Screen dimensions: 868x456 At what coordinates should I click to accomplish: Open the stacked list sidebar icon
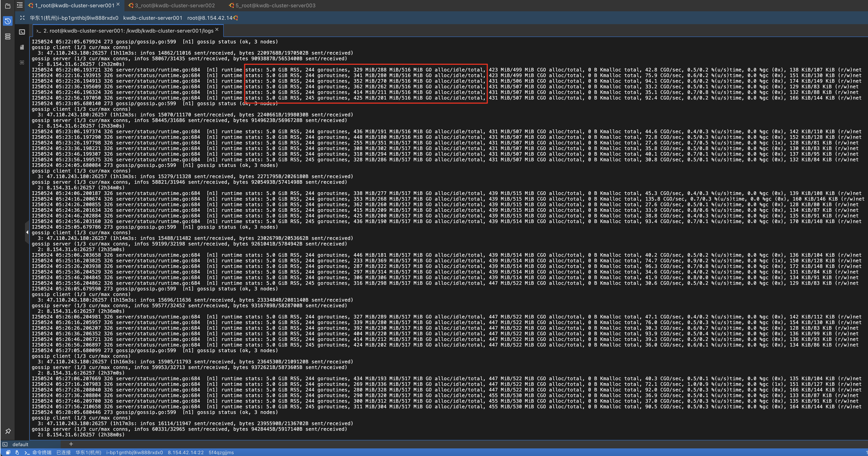pyautogui.click(x=7, y=36)
